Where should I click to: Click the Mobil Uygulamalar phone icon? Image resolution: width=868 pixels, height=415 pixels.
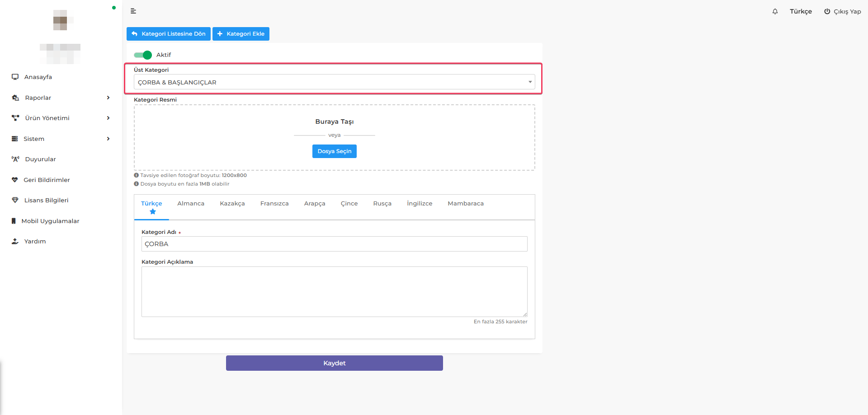tap(14, 221)
